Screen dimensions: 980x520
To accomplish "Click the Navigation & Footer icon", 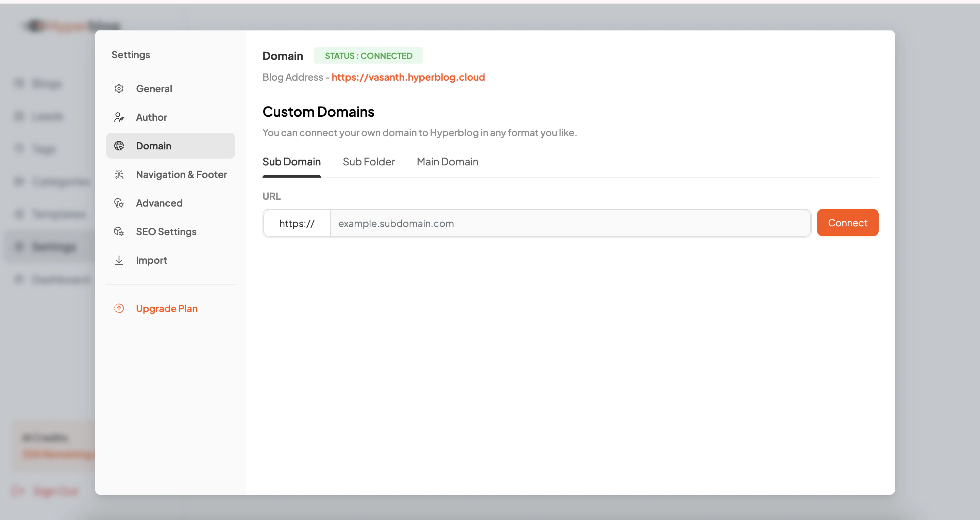I will [119, 174].
